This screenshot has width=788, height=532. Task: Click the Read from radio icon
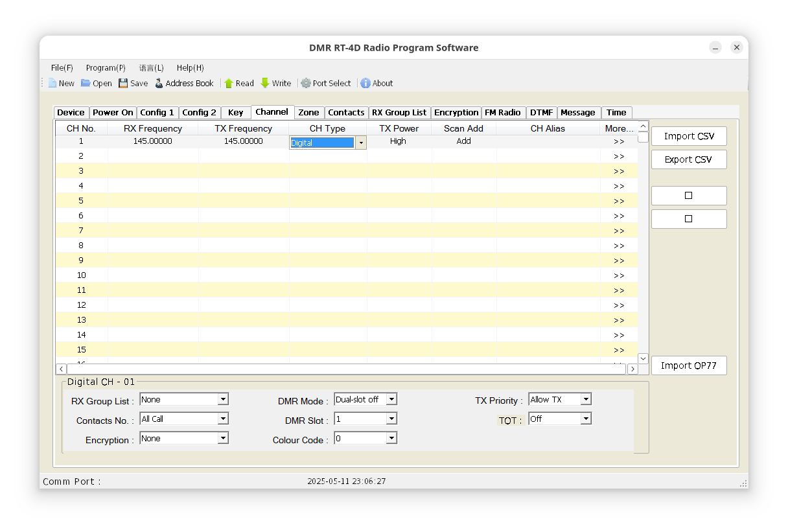click(229, 83)
